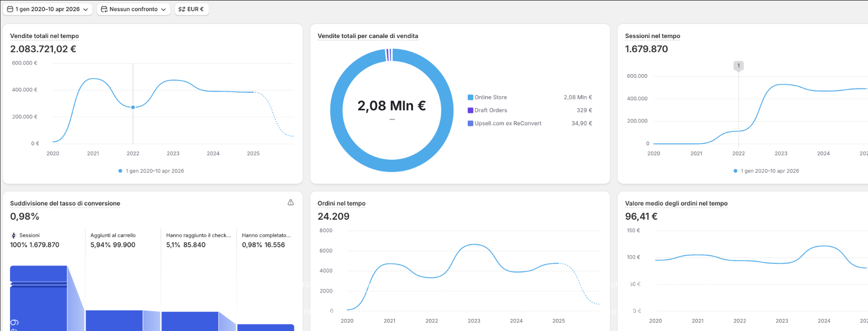Click the 2022 data point on sales line
The width and height of the screenshot is (868, 331).
click(133, 107)
